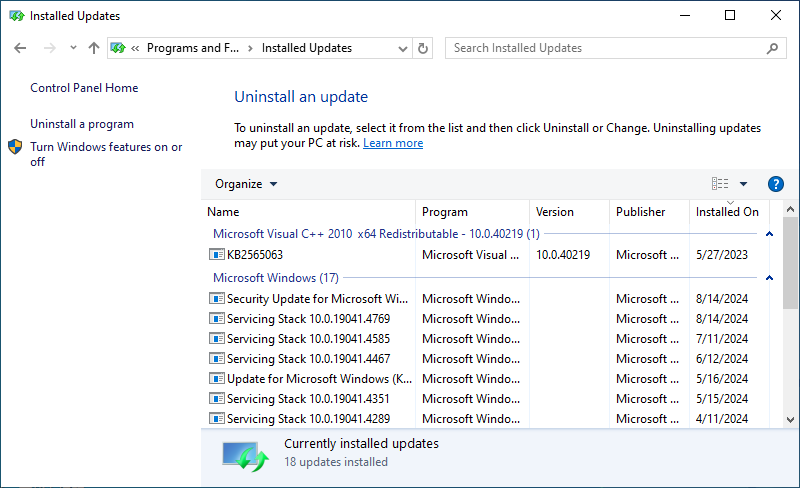The image size is (800, 488).
Task: Click icon beside Servicing Stack 10.0.19041.4585
Action: coord(216,338)
